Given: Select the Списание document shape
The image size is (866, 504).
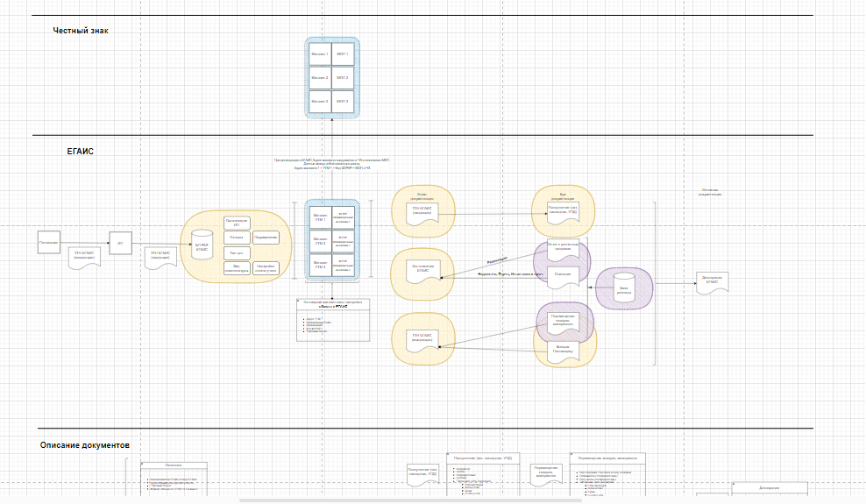Looking at the screenshot, I should coord(563,278).
